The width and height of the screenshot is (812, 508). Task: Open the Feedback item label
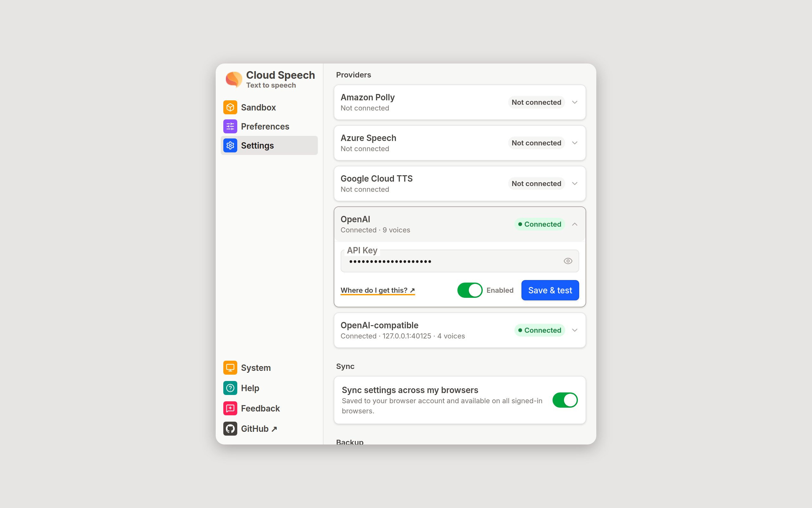click(260, 408)
